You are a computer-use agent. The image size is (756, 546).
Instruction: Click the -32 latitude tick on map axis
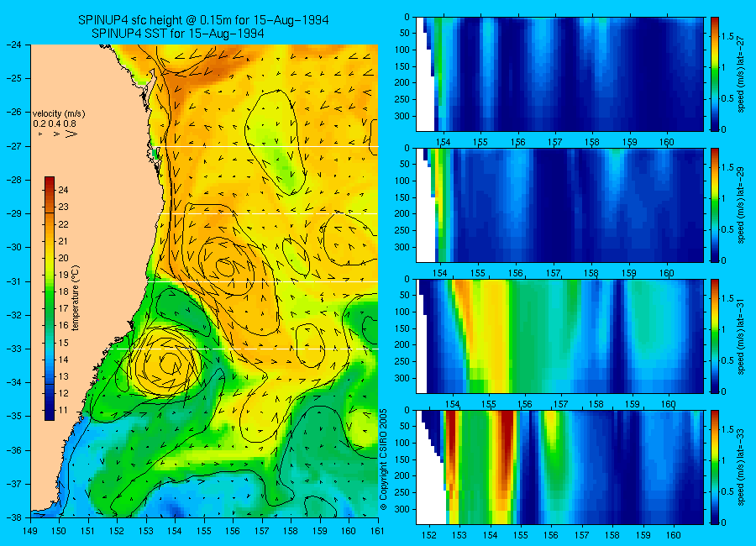[x=15, y=315]
